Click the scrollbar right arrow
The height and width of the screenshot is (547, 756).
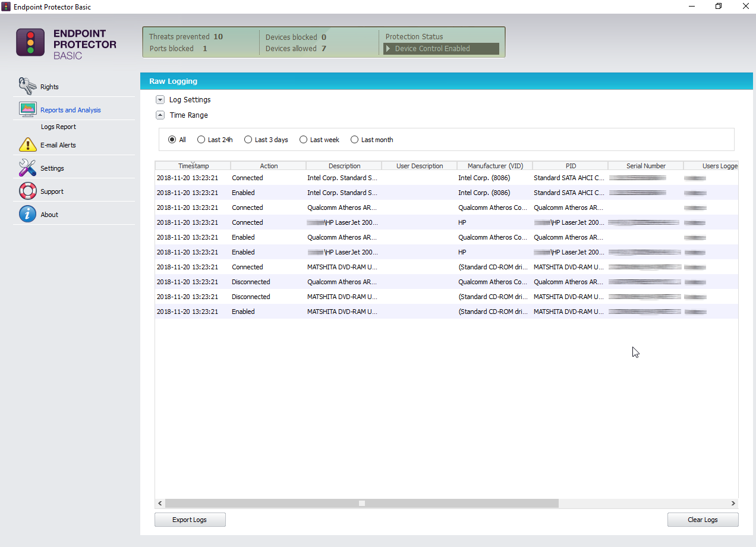coord(733,503)
